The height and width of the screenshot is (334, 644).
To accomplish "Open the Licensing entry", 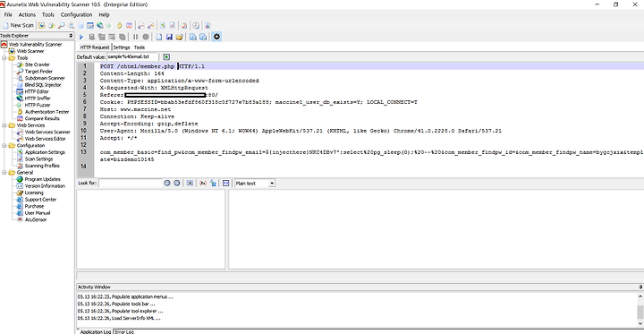I will click(34, 193).
